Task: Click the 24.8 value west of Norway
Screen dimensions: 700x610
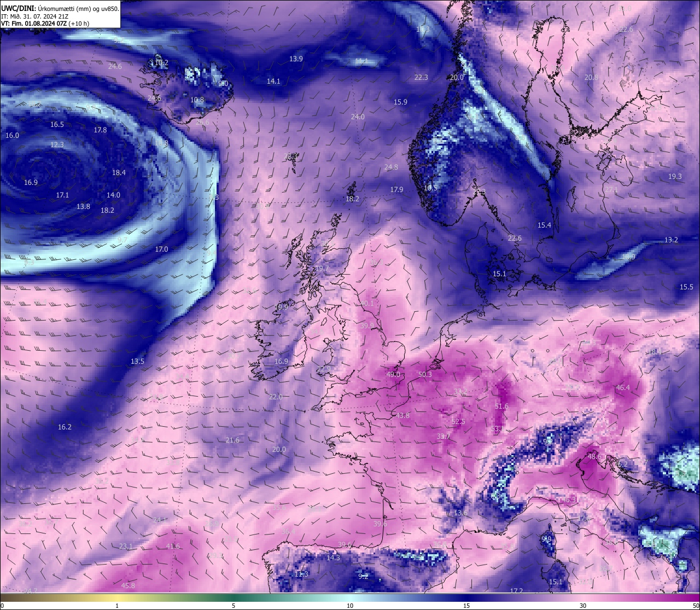Action: point(391,167)
